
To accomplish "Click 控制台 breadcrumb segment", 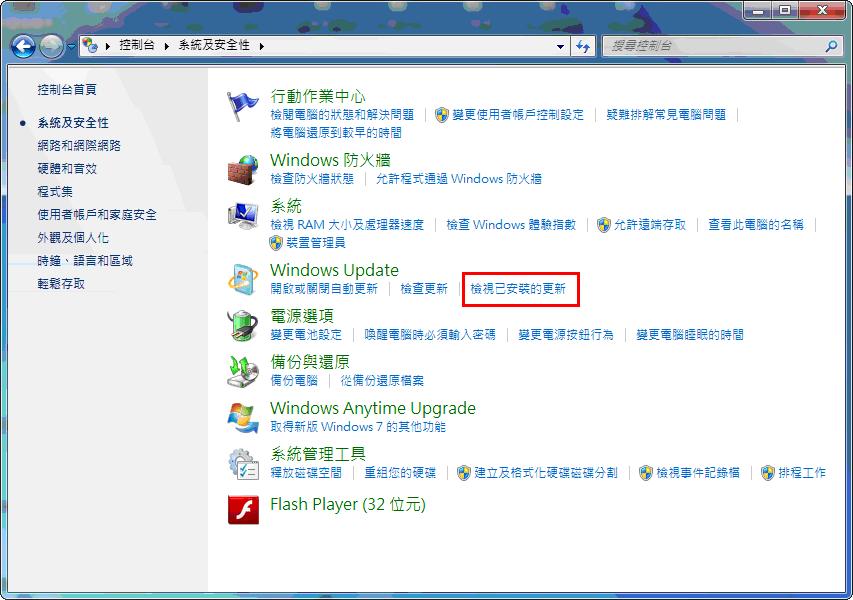I will pos(137,45).
